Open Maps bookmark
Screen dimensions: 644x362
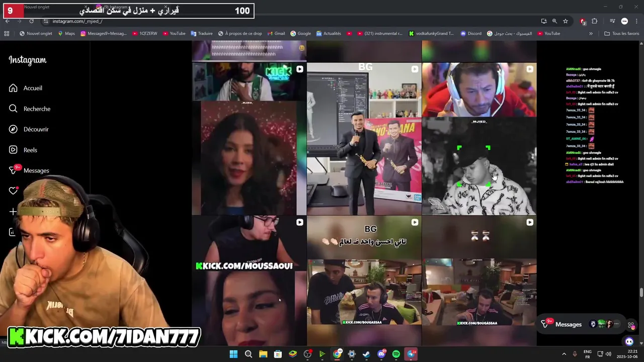click(x=66, y=34)
